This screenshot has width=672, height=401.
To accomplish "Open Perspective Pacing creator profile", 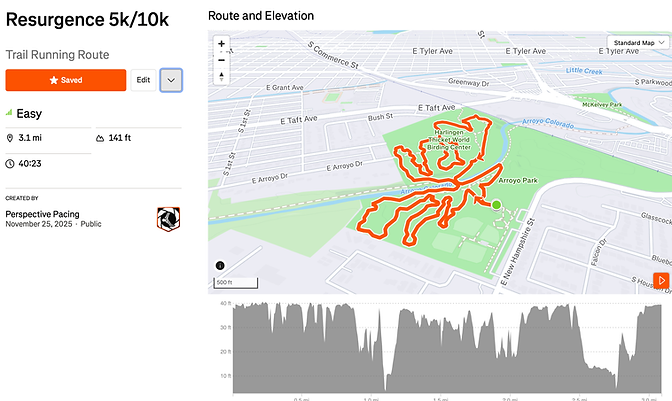I will coord(43,214).
